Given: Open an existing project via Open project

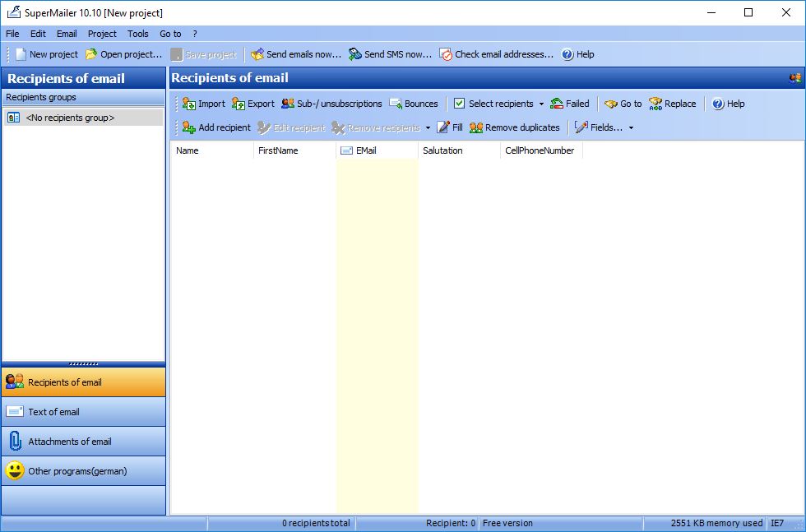Looking at the screenshot, I should pos(124,54).
